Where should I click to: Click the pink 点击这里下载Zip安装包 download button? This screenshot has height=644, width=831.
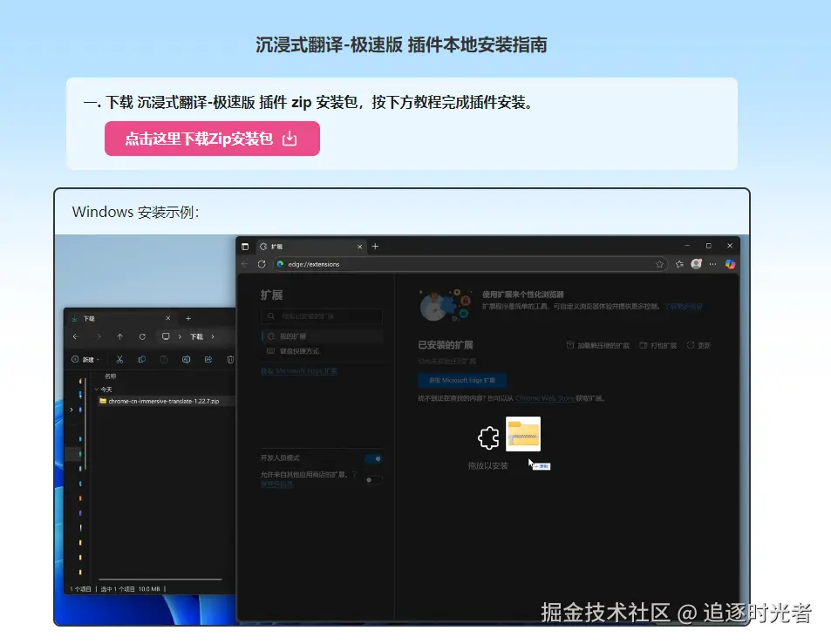pyautogui.click(x=212, y=139)
